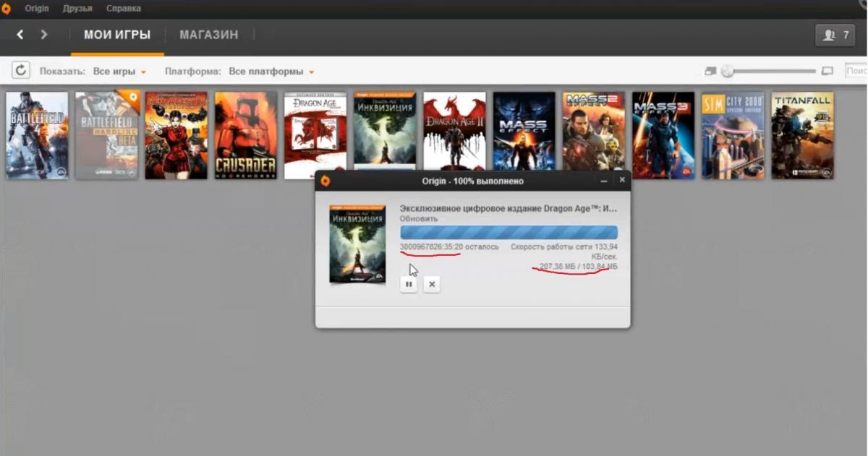Viewport: 868px width, 456px height.
Task: Select the Mass Effect 2 cover
Action: point(594,132)
